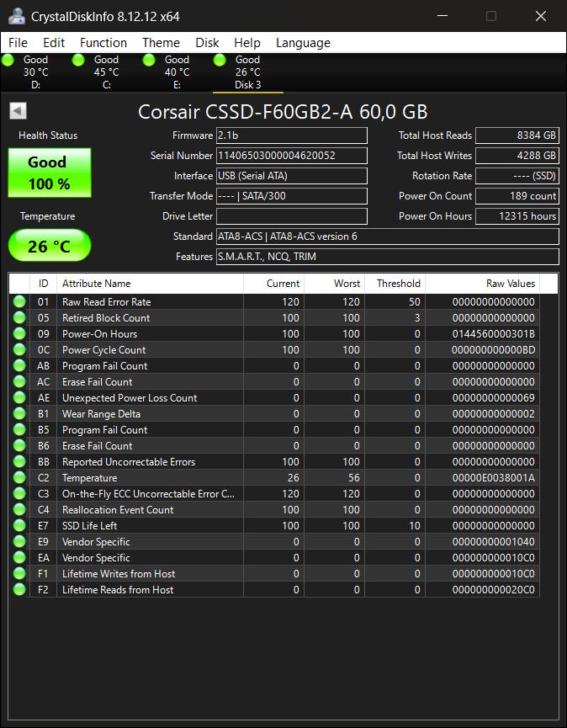
Task: Click the CrystalDiskInfo app icon in title bar
Action: (x=17, y=16)
